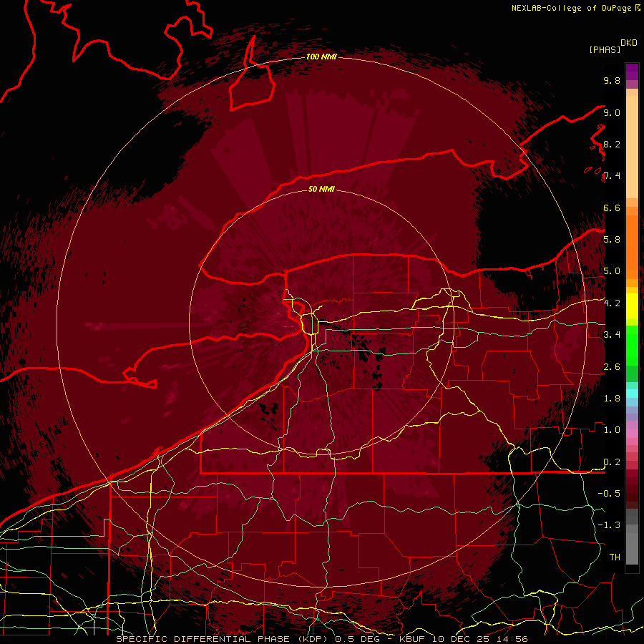Click the orange segment of the color bar
The height and width of the screenshot is (644, 644).
tap(632, 246)
